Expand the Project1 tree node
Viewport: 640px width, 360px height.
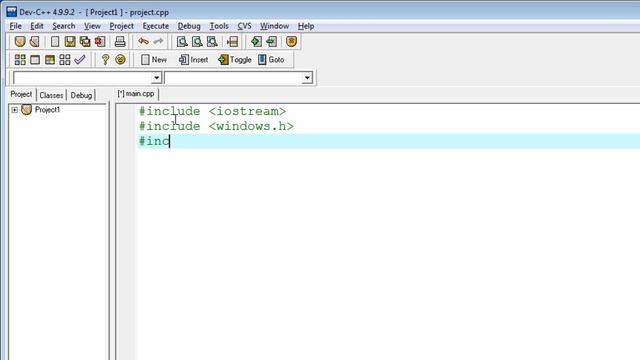click(15, 110)
